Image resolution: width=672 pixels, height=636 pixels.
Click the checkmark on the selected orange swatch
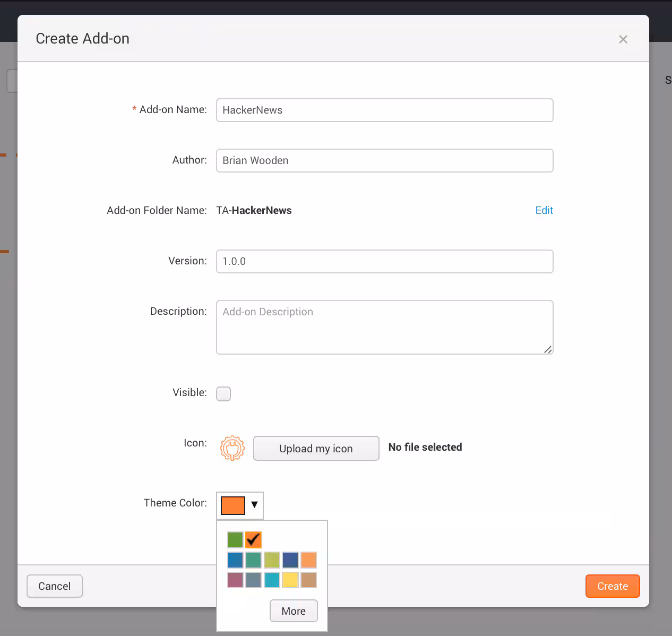click(x=253, y=539)
